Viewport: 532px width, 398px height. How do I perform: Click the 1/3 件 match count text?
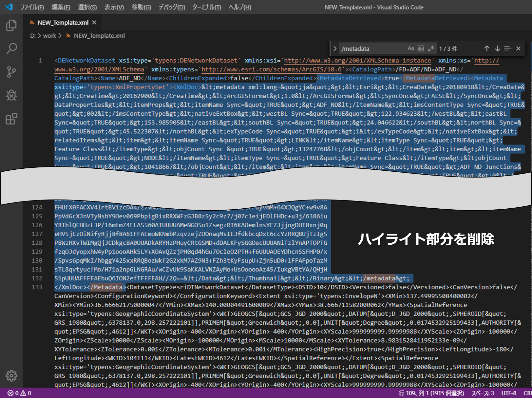tap(448, 49)
